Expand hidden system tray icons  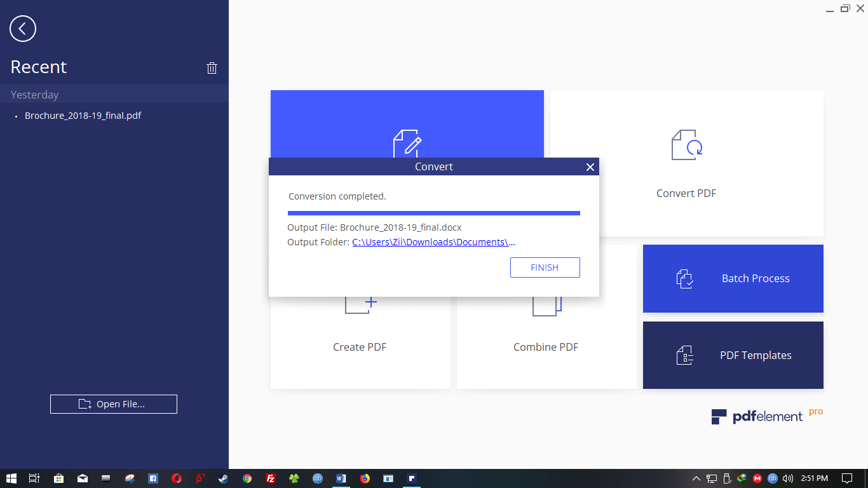[696, 478]
